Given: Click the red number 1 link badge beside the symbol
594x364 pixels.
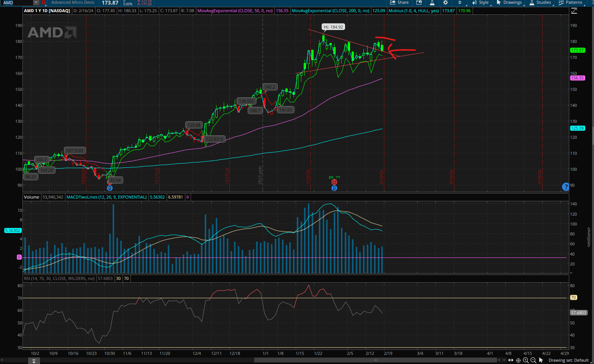Looking at the screenshot, I should pyautogui.click(x=43, y=2).
